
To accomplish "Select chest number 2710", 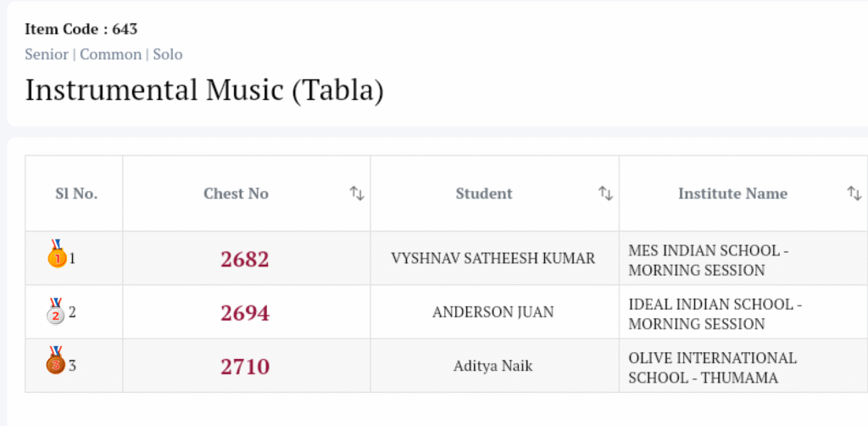I will [245, 367].
